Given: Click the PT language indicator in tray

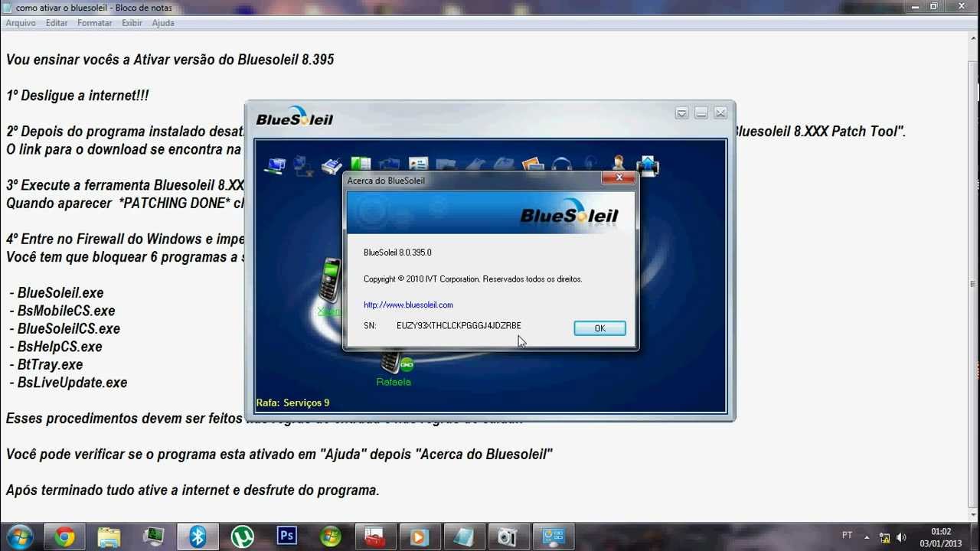Looking at the screenshot, I should [x=847, y=535].
